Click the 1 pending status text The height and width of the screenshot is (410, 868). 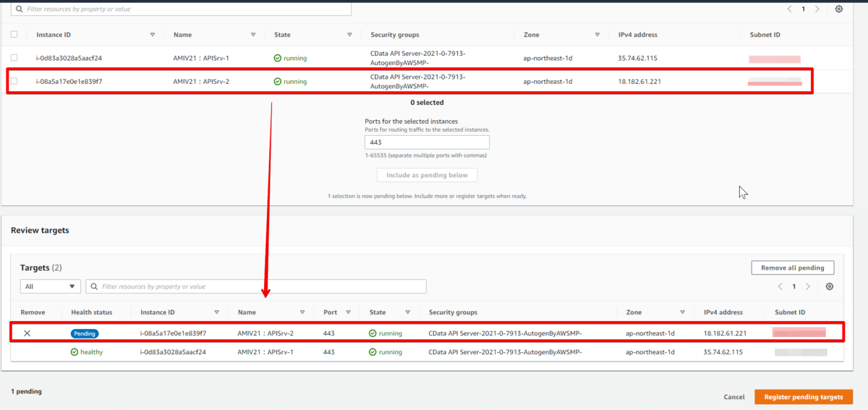[x=26, y=391]
